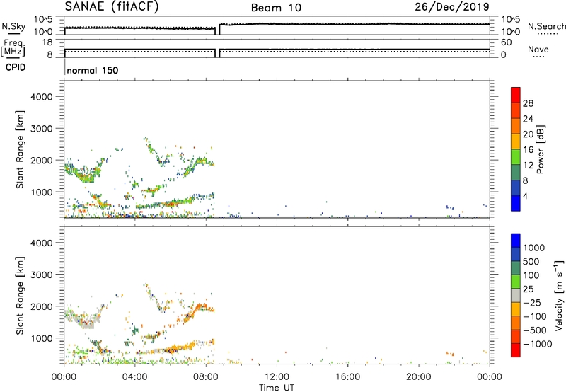
Task: Select the '4' label on the power colorbar
Action: tap(525, 197)
